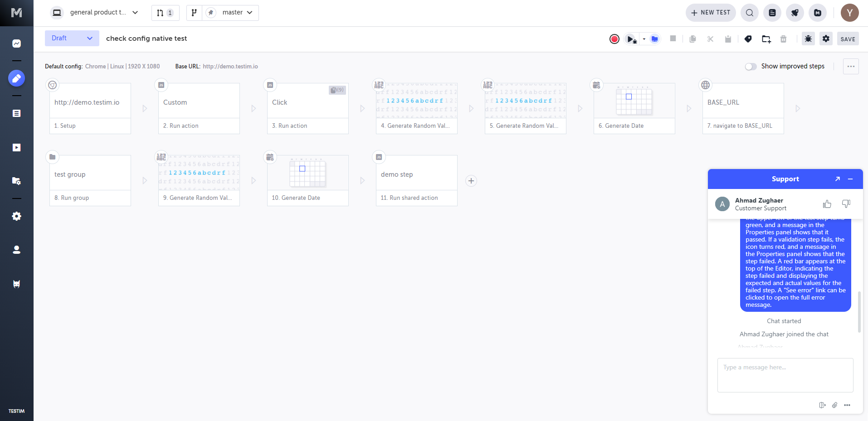
Task: Click the red Record button
Action: pyautogui.click(x=614, y=39)
